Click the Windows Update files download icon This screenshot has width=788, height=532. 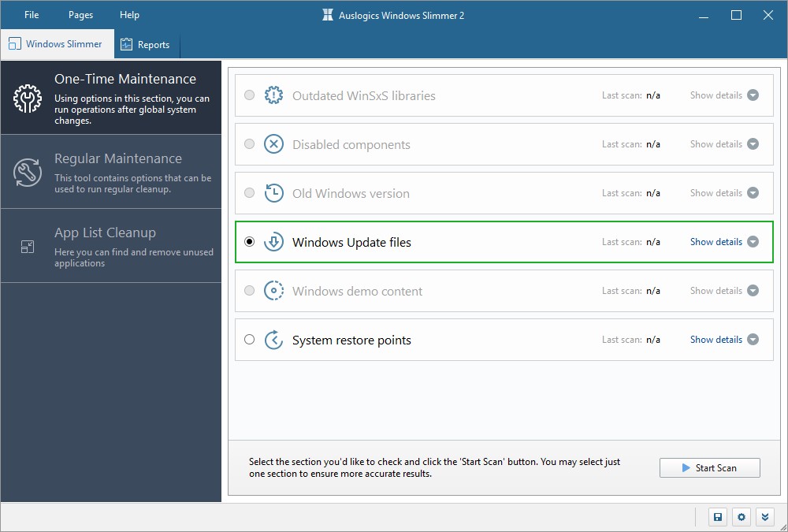click(x=273, y=242)
